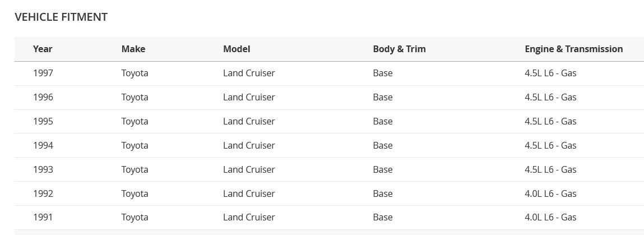Click the Year column header

point(43,49)
